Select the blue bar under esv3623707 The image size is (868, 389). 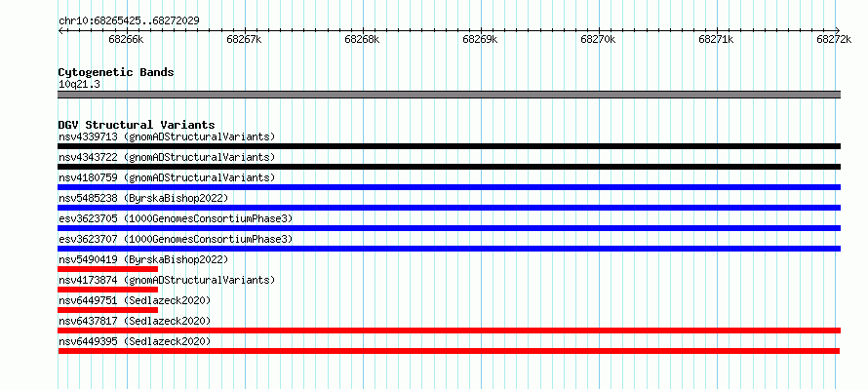click(449, 249)
